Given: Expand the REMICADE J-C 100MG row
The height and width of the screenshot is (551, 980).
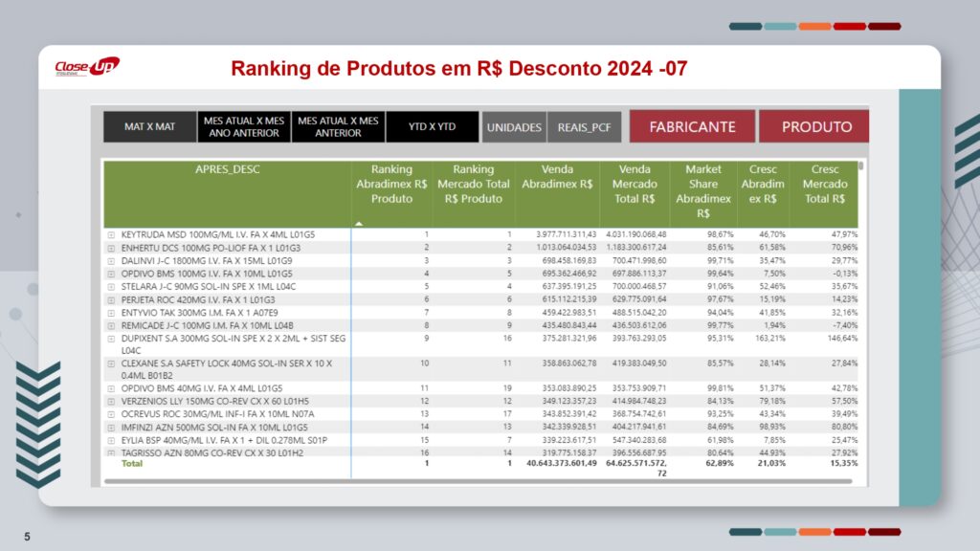Looking at the screenshot, I should pyautogui.click(x=111, y=325).
